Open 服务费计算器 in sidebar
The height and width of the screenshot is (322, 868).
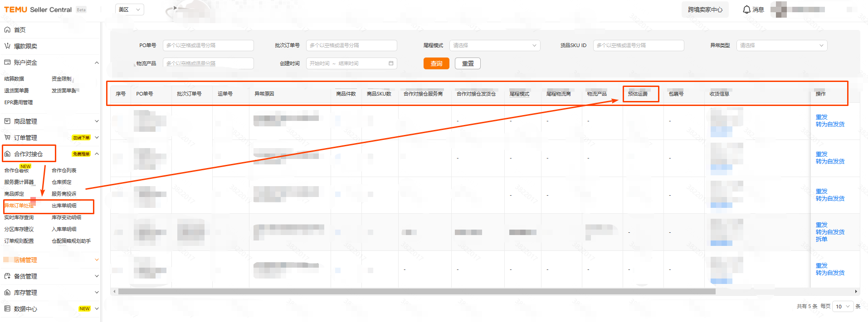click(19, 182)
